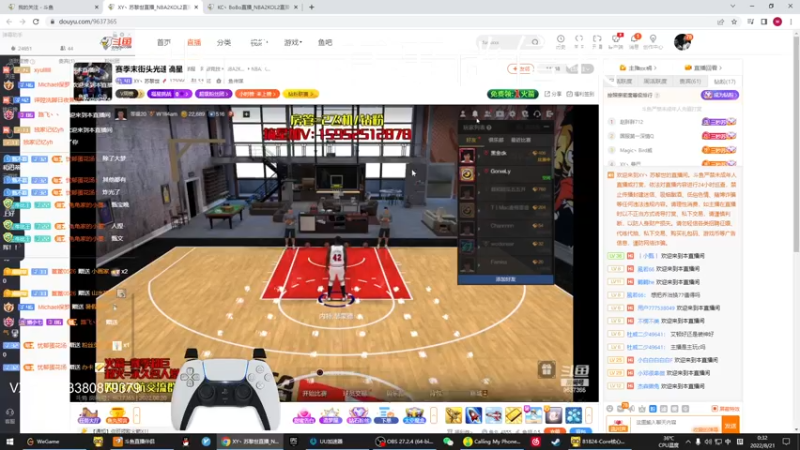
Task: Select Magic Bird row in the fan ranking
Action: (x=671, y=150)
